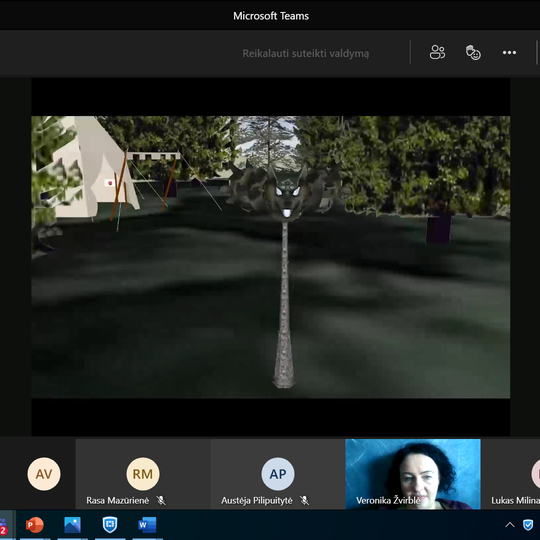This screenshot has height=540, width=540.
Task: Open the blue shield app in taskbar
Action: (110, 525)
